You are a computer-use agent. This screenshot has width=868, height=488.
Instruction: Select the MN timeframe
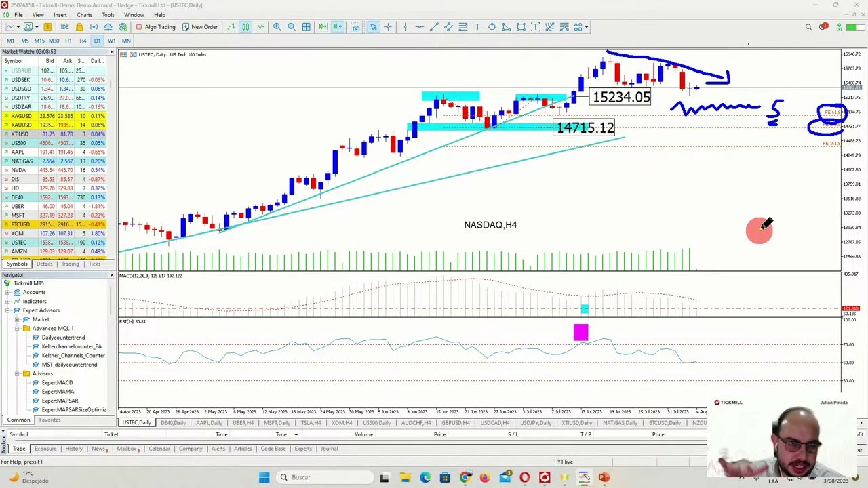(126, 41)
